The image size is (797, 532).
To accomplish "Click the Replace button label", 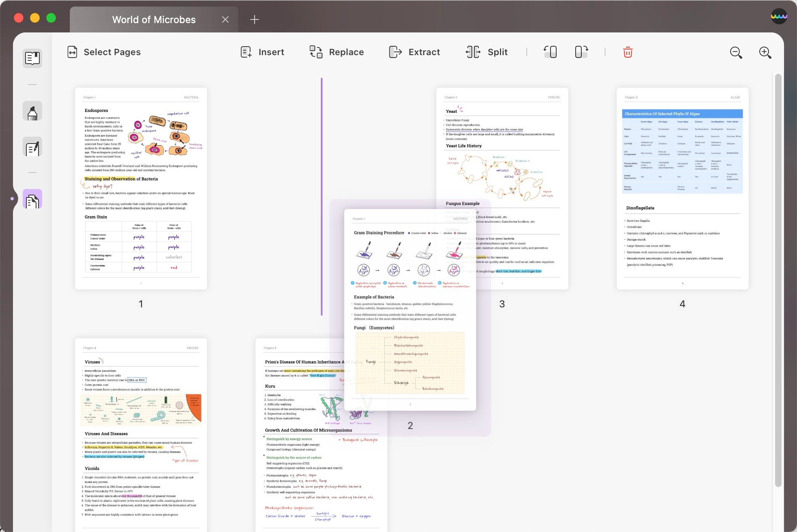I will (x=346, y=52).
